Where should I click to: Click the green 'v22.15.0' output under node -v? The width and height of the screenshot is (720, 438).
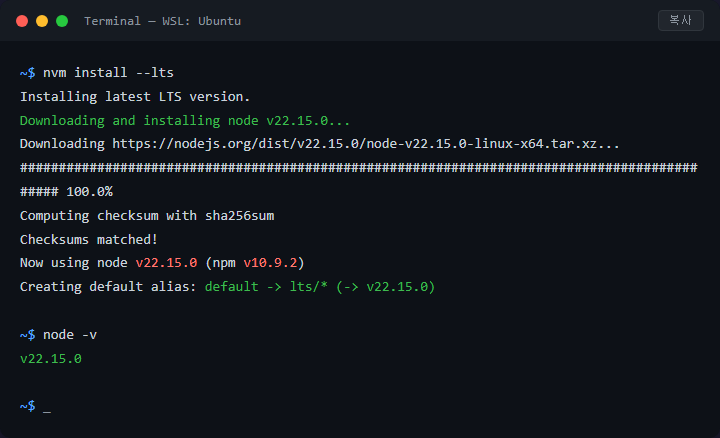(51, 359)
